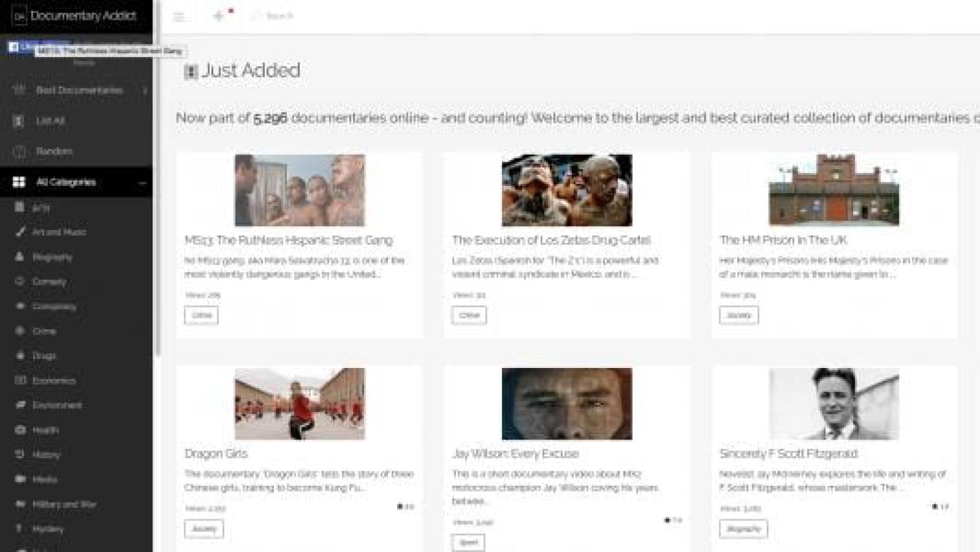Viewport: 980px width, 552px height.
Task: Select Military and War category
Action: click(63, 504)
